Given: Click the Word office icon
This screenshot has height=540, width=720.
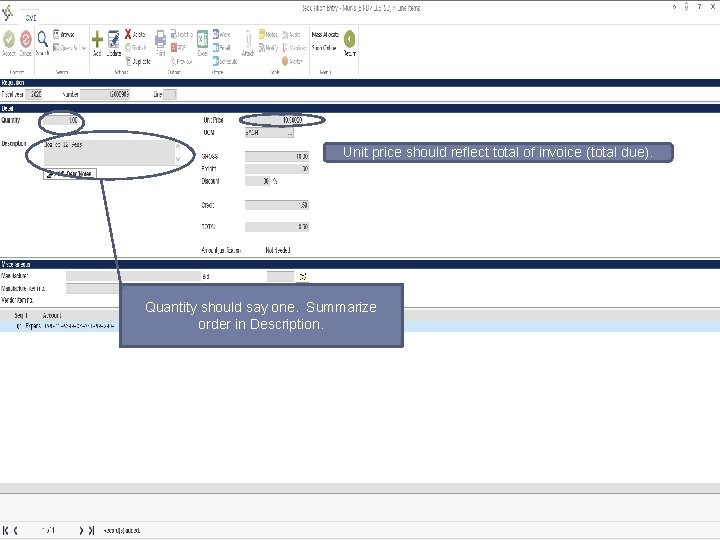Looking at the screenshot, I should [216, 34].
